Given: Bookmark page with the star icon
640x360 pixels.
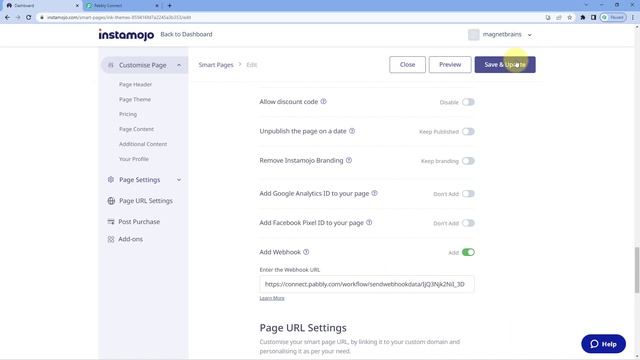Looking at the screenshot, I should point(570,18).
